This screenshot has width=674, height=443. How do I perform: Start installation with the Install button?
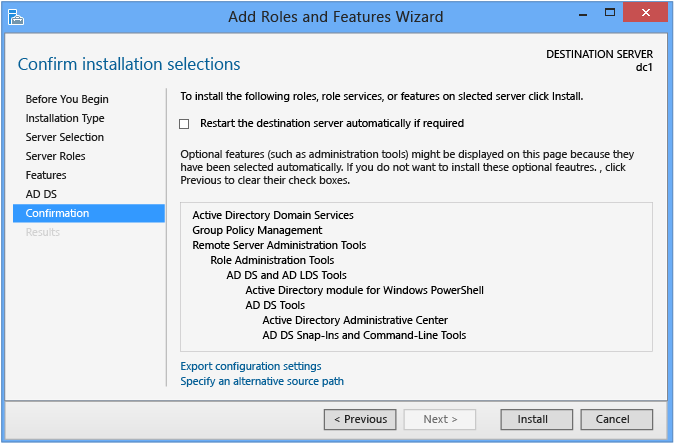pos(536,419)
